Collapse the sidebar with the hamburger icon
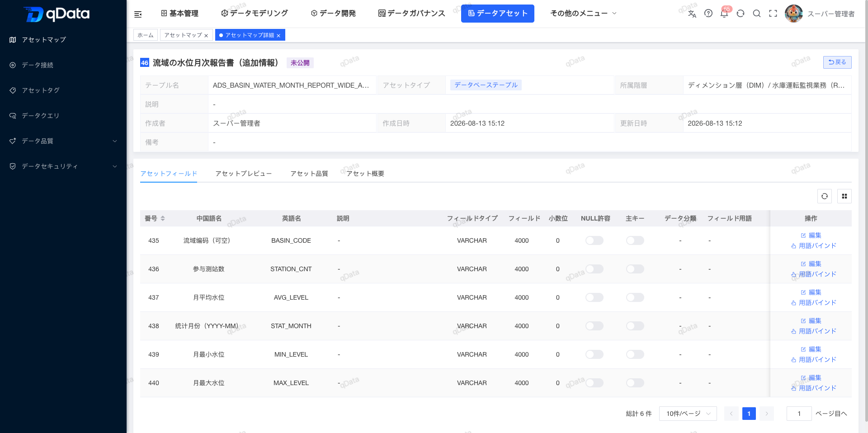This screenshot has width=868, height=433. point(138,14)
